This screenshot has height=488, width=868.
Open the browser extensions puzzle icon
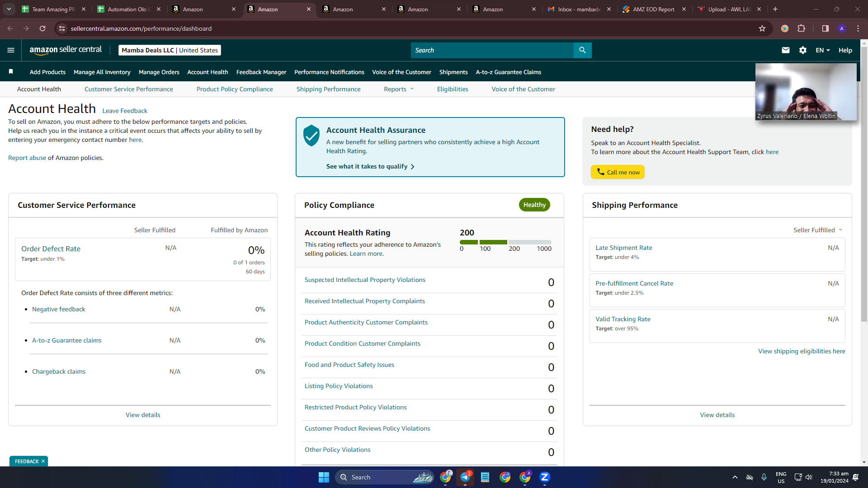(802, 28)
